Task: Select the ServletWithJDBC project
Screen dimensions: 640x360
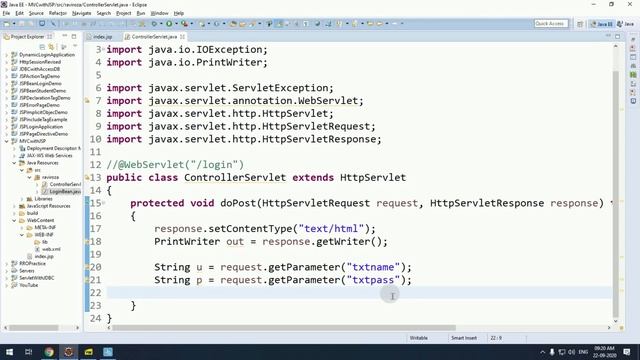Action: coord(33,278)
